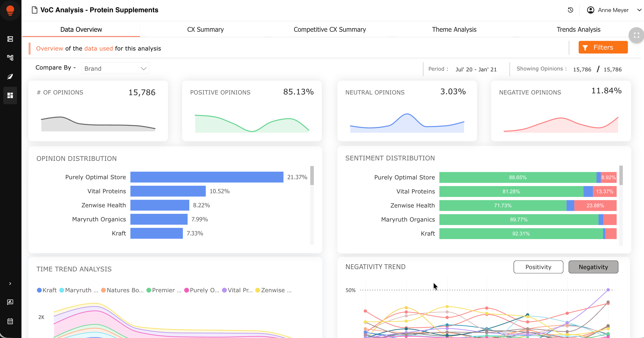The height and width of the screenshot is (338, 644).
Task: Toggle fullscreen with the expand icon
Action: click(x=637, y=35)
